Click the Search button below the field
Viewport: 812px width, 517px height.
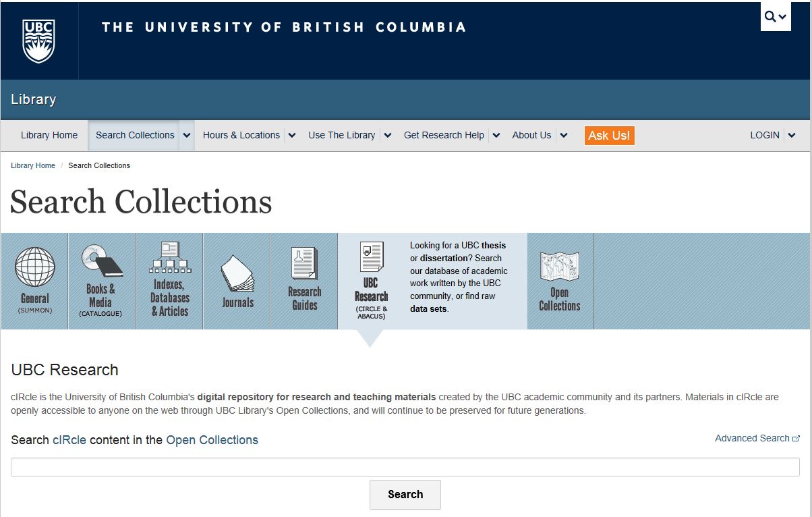pos(405,495)
